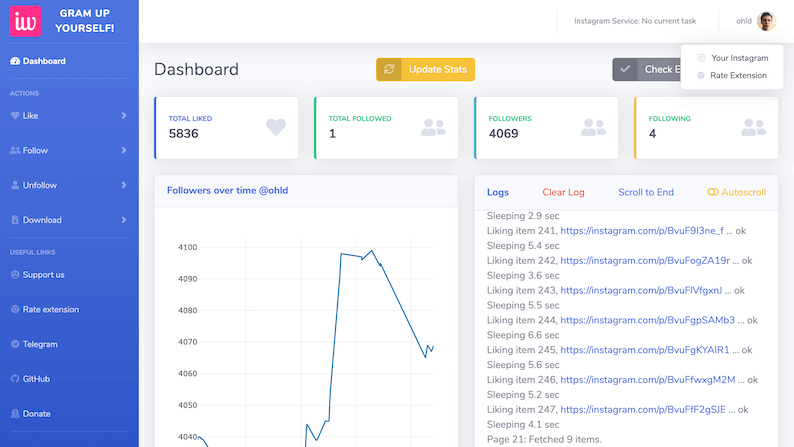Click the pink IW logo
Screen dimensions: 794x447
[x=25, y=21]
